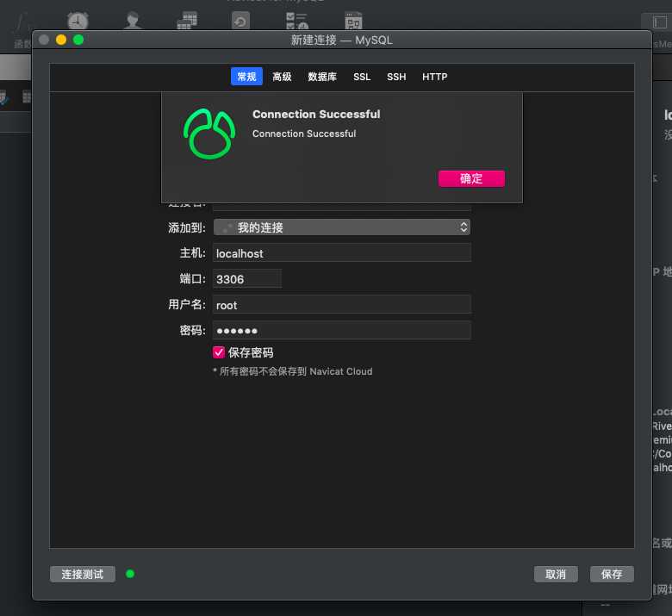Click the table grid icon in Navicat toolbar
Viewport: 672px width, 616px height.
point(187,21)
